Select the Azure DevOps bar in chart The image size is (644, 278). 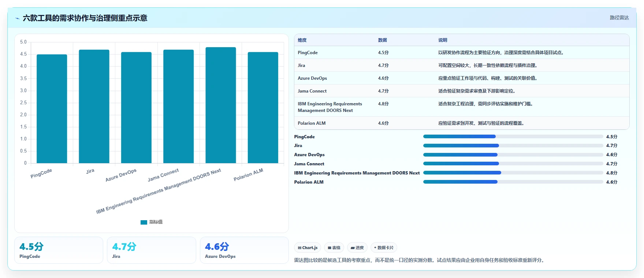click(x=136, y=108)
